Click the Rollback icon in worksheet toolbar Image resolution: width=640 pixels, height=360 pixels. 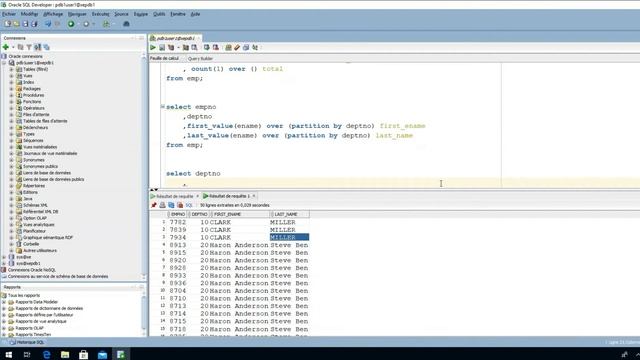(216, 47)
